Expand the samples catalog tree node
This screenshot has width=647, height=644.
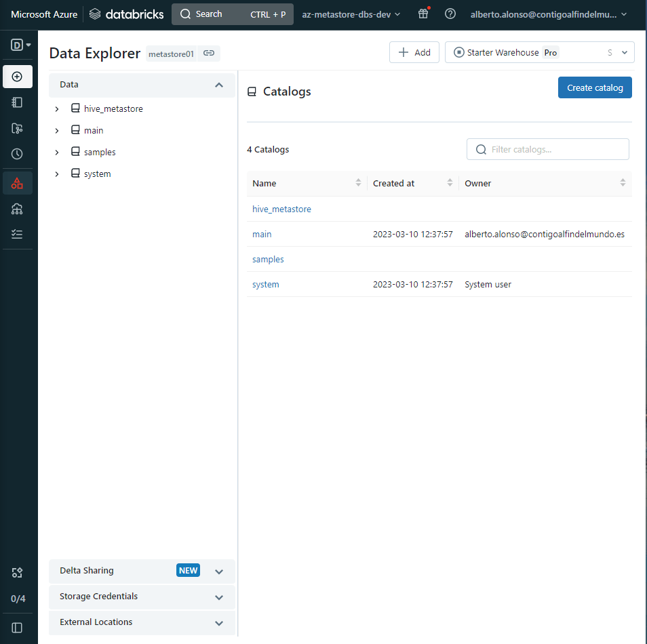pos(57,153)
